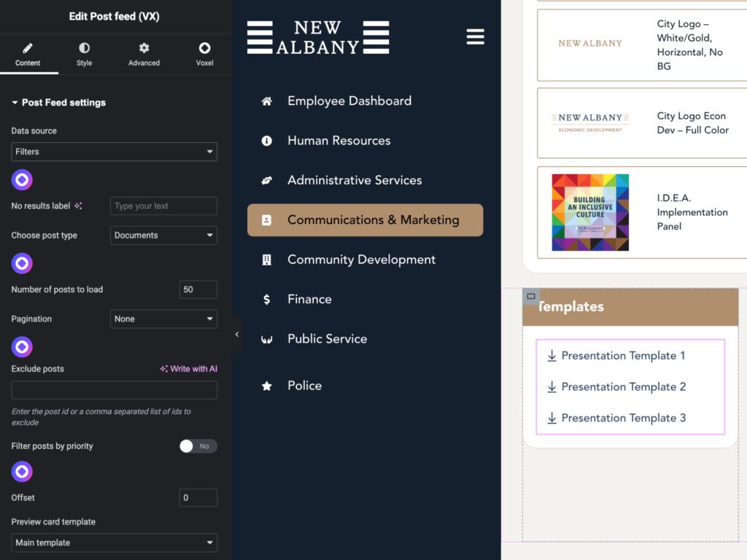Screen dimensions: 747x560
Task: Open City Logo – White/Gold, Horizontal, No BG
Action: click(690, 44)
